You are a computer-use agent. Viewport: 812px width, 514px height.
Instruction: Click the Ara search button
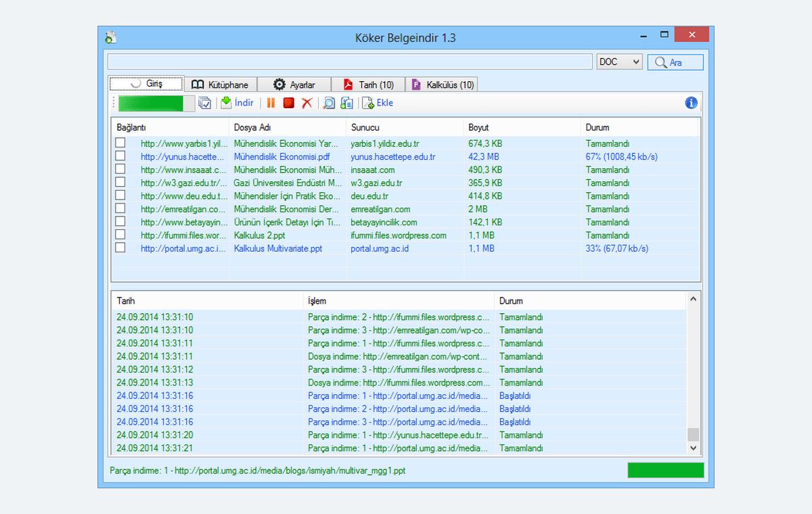(675, 62)
